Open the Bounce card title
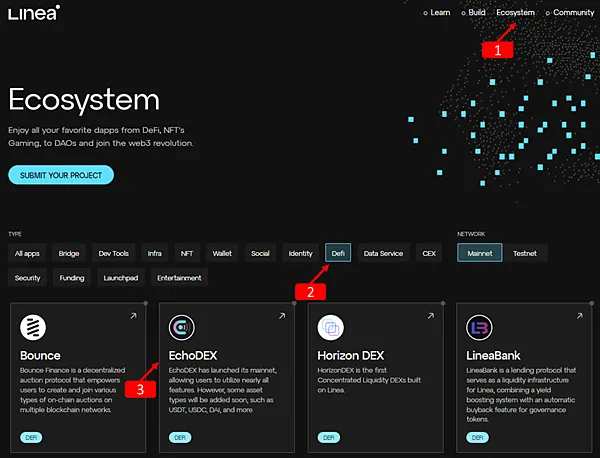 pos(40,355)
